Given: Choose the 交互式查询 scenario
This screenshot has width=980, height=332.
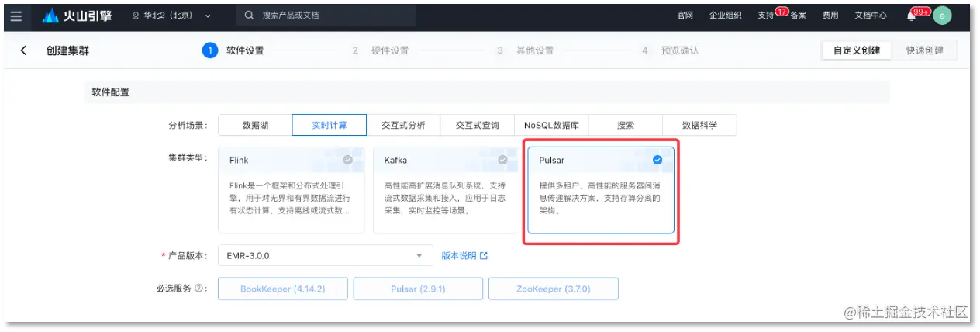Looking at the screenshot, I should click(478, 125).
